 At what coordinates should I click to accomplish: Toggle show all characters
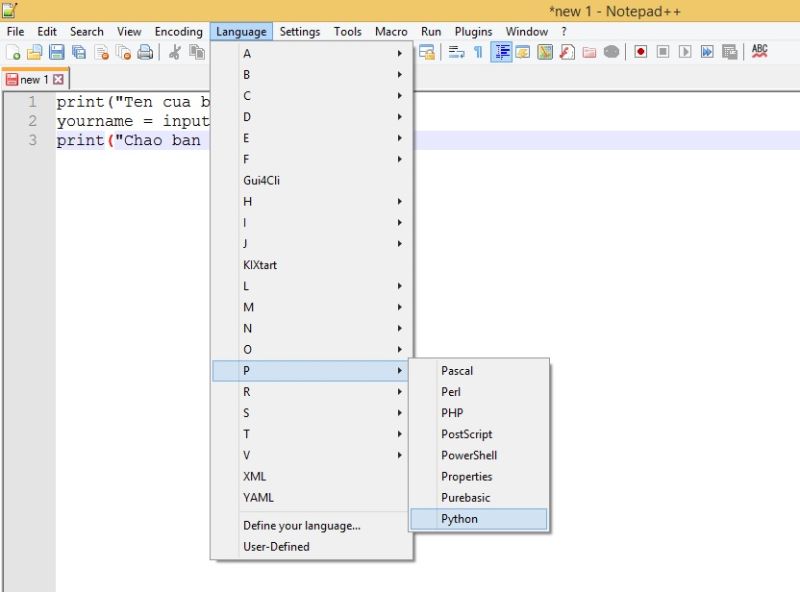pyautogui.click(x=477, y=51)
